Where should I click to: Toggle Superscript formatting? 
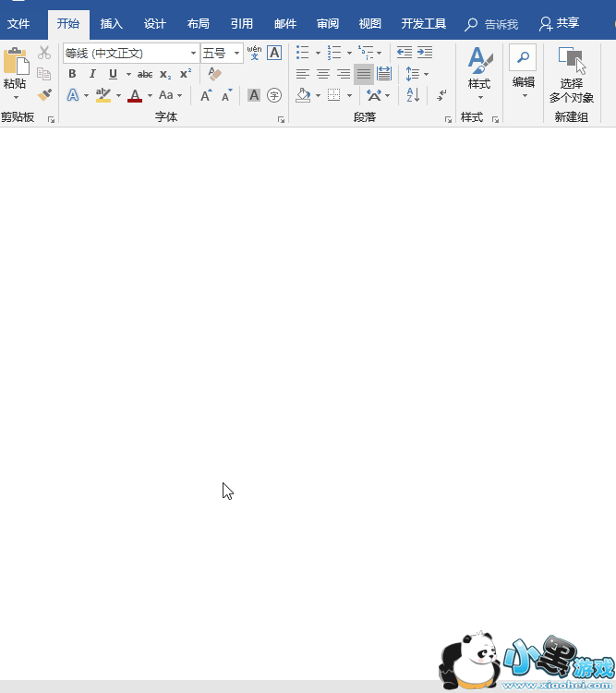186,73
